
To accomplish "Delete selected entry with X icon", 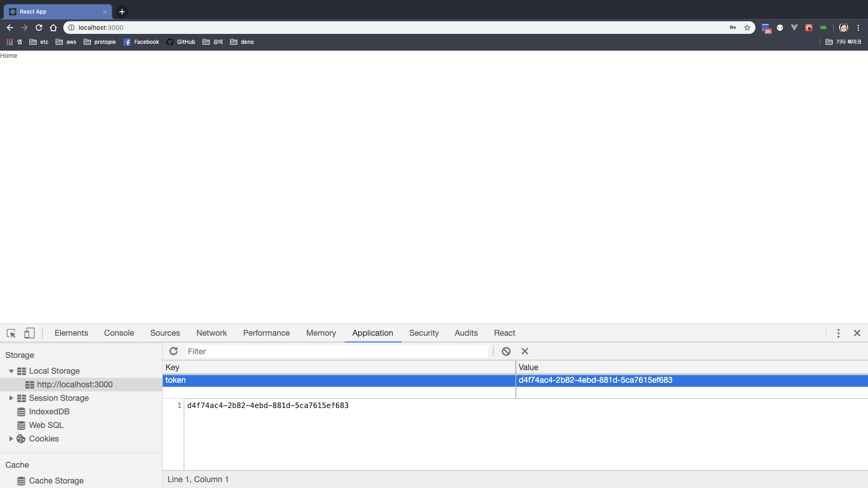I will click(x=525, y=351).
